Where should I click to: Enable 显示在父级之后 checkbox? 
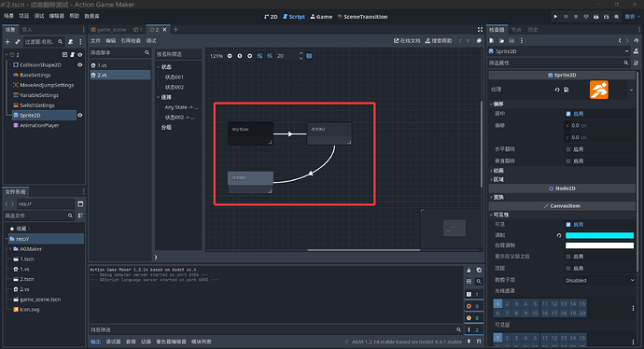point(568,257)
